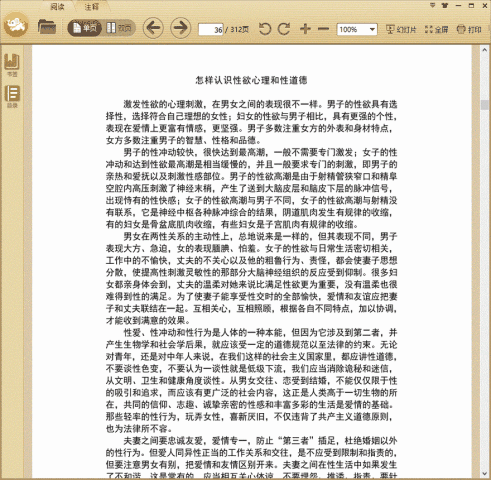Go to previous page with left arrow
The width and height of the screenshot is (491, 480).
click(153, 28)
